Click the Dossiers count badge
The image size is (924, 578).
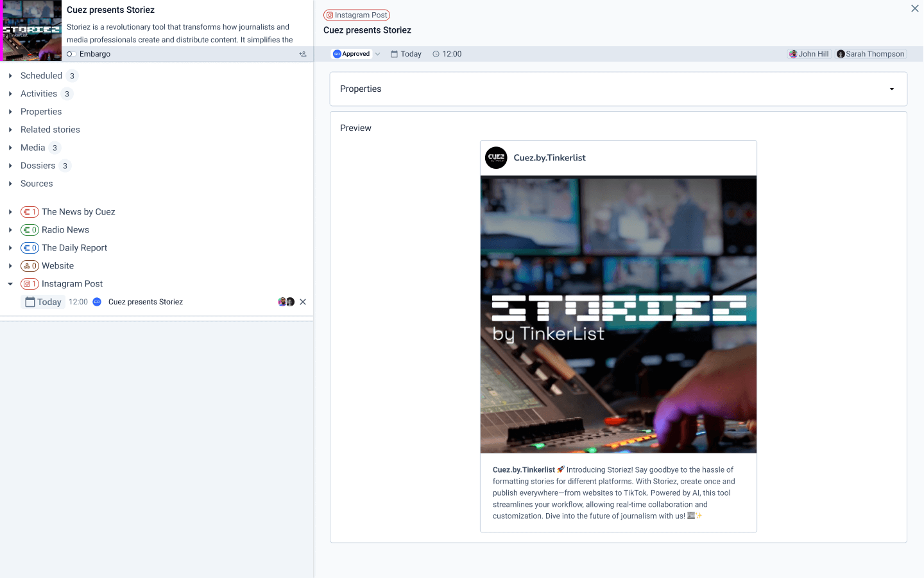[65, 166]
